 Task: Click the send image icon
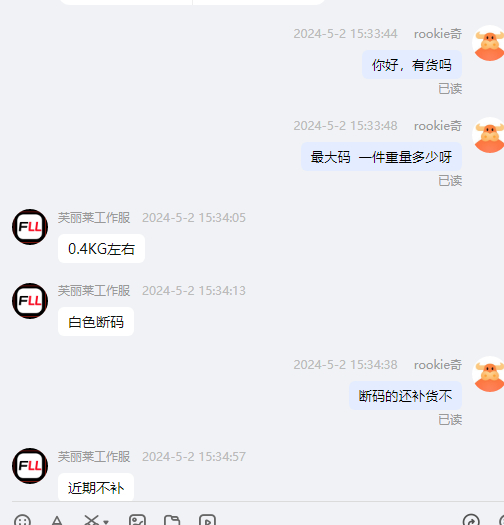[x=137, y=521]
